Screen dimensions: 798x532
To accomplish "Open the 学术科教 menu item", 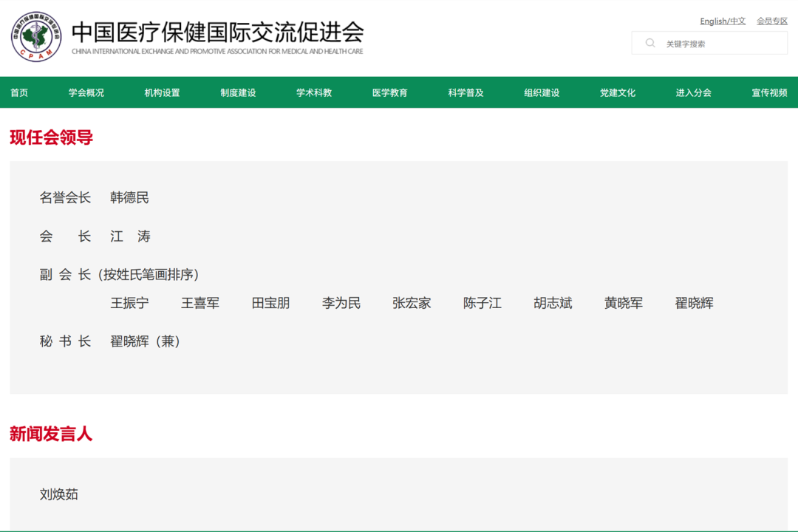I will (x=313, y=92).
